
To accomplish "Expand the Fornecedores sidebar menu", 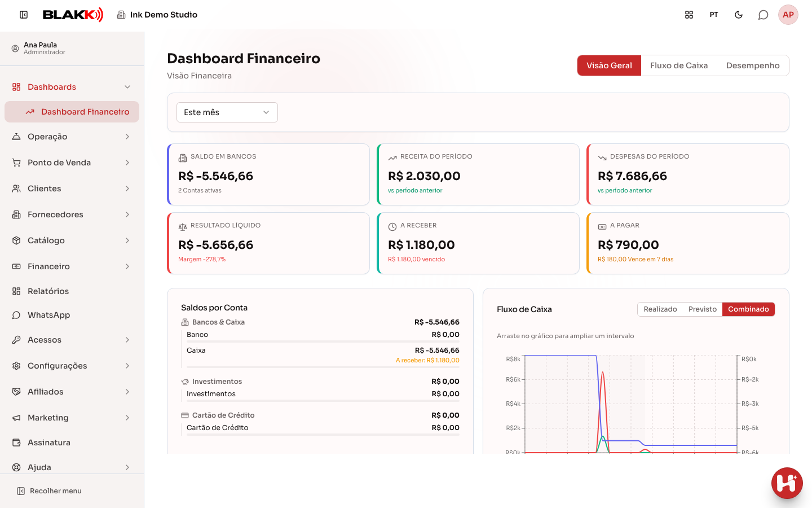I will tap(72, 214).
